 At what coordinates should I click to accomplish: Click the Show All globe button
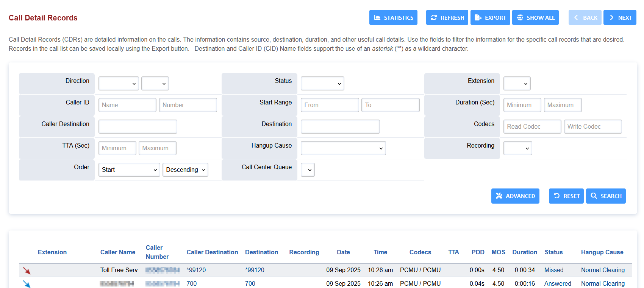pos(535,17)
